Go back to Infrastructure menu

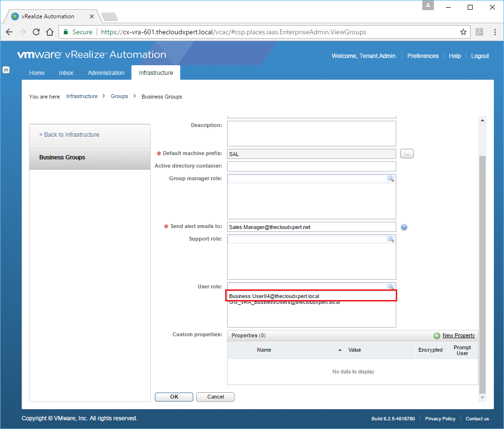tap(69, 135)
